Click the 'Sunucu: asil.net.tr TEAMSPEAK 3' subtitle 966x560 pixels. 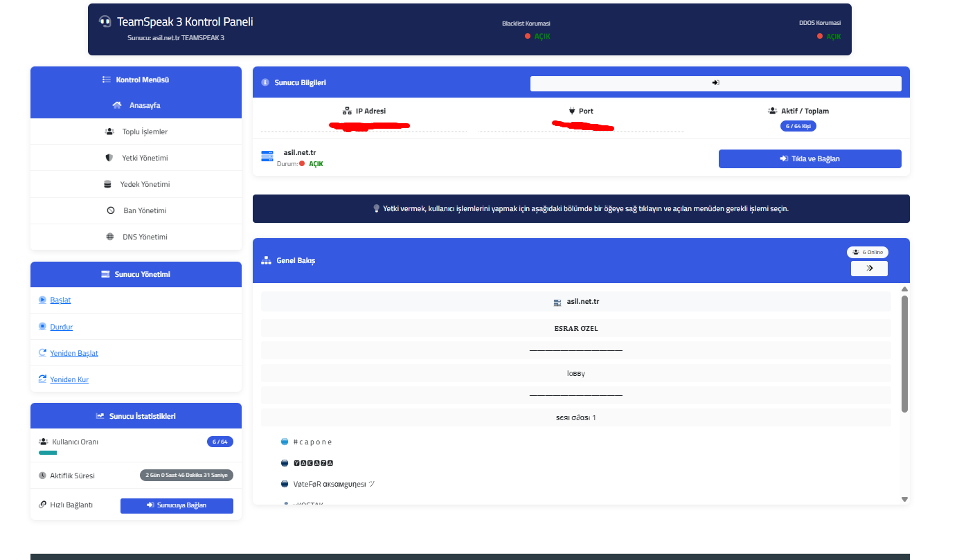pos(176,37)
